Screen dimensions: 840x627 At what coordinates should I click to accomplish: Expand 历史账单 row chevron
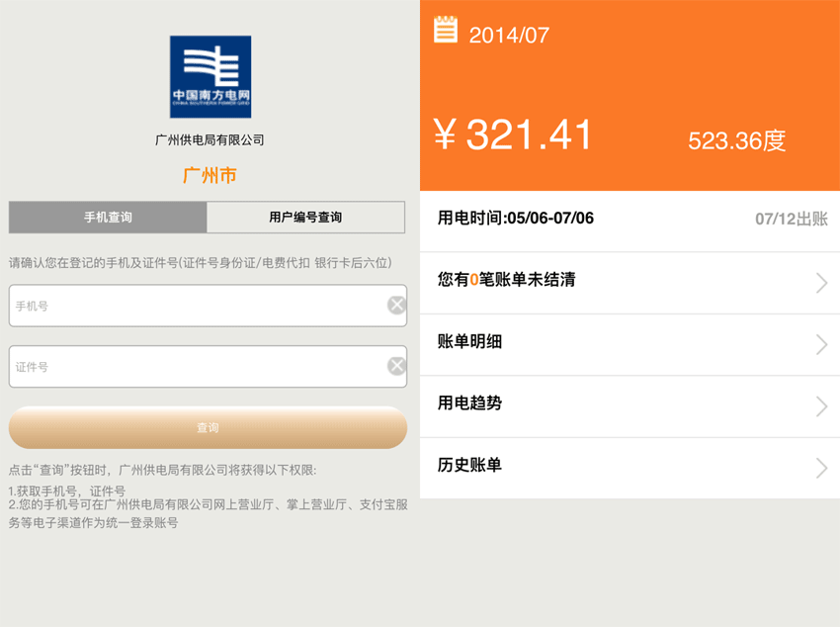[821, 467]
